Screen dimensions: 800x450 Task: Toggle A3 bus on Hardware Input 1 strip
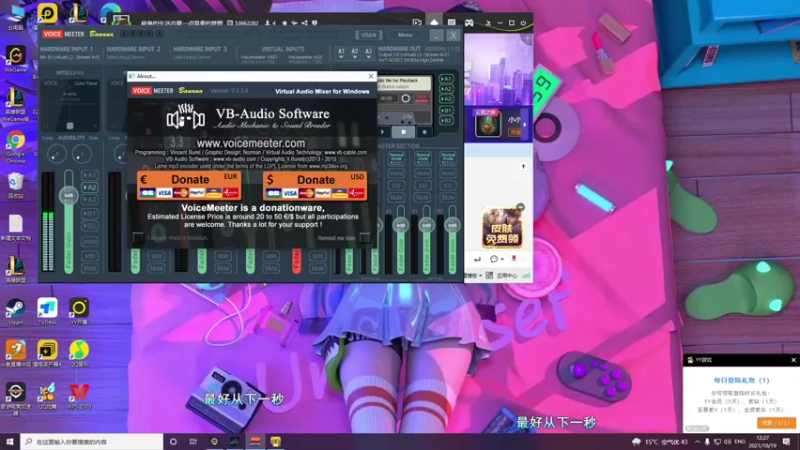coord(90,199)
